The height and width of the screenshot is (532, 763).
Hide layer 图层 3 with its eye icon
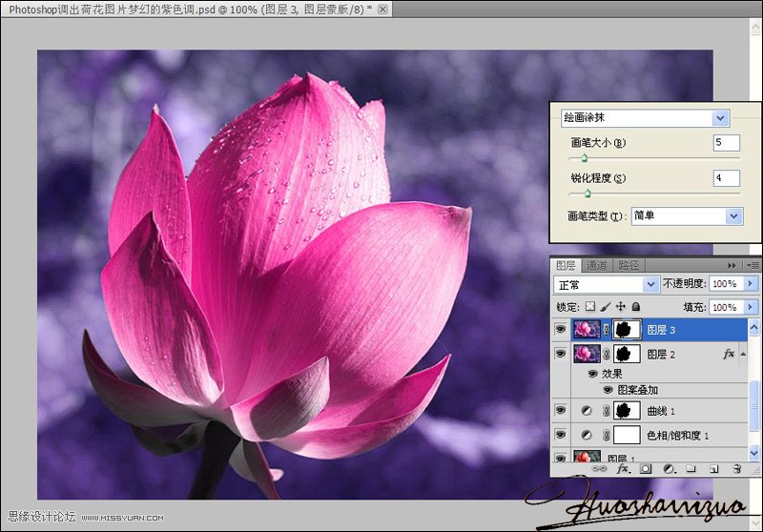coord(561,329)
